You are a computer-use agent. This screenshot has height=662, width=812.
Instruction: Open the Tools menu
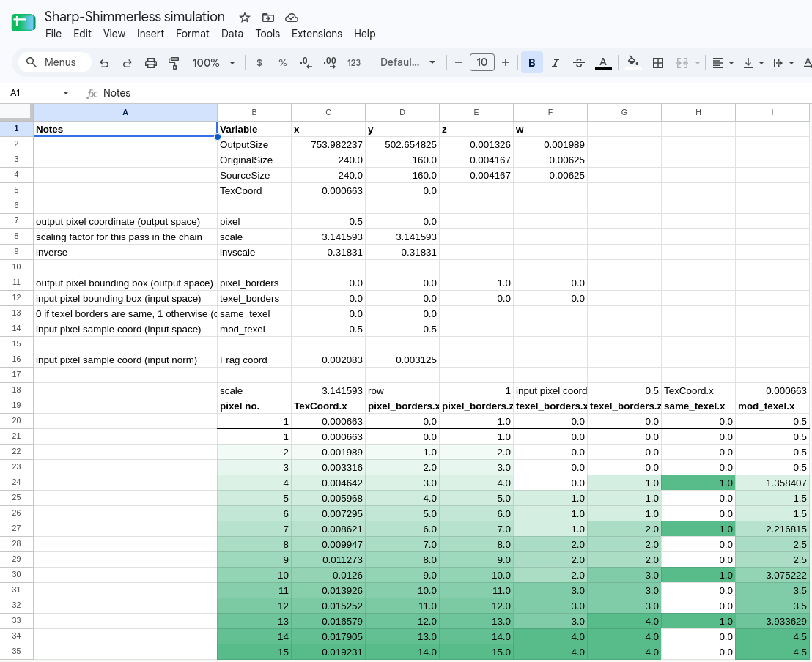click(267, 34)
